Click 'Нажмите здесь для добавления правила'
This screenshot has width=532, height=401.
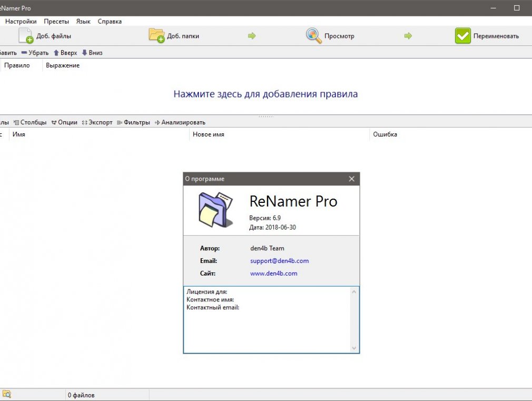click(265, 94)
